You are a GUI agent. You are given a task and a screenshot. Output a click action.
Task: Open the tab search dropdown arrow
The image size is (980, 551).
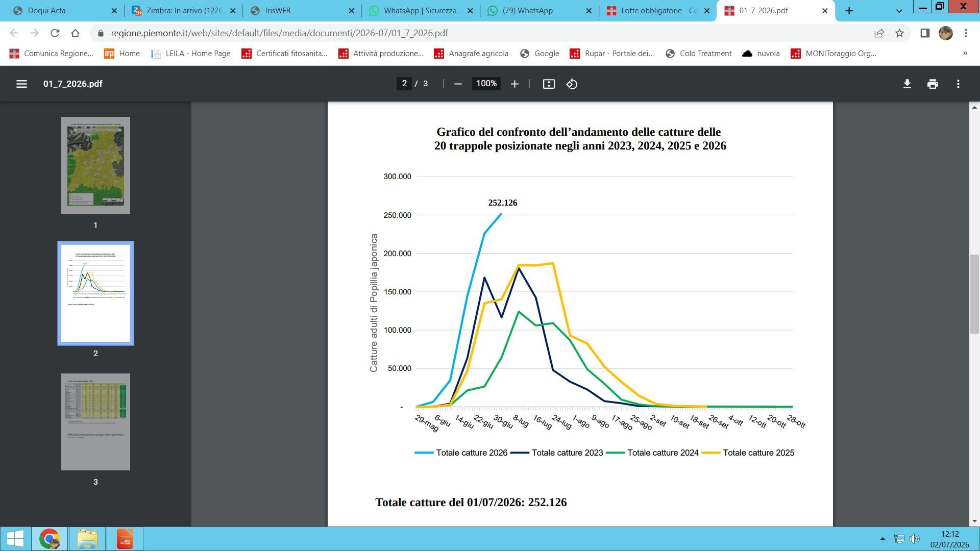899,11
